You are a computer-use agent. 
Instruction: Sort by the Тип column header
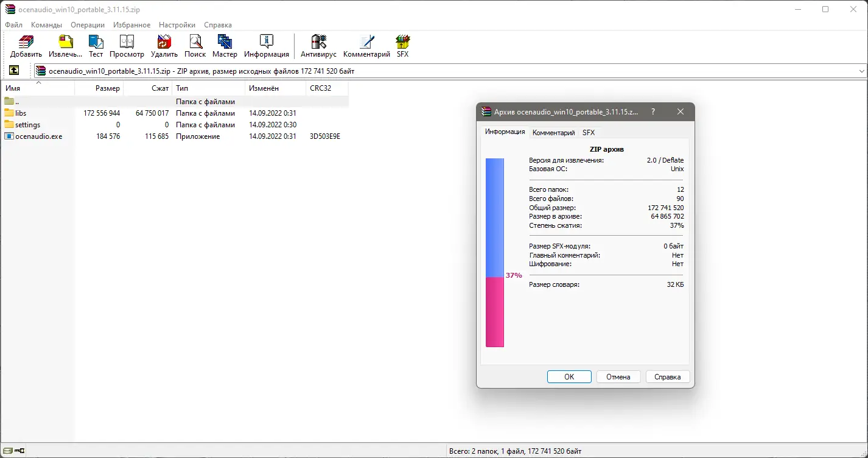[209, 88]
